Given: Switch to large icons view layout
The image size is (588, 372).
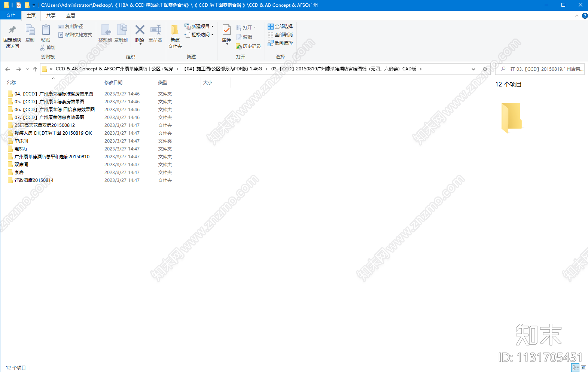Looking at the screenshot, I should 584,368.
